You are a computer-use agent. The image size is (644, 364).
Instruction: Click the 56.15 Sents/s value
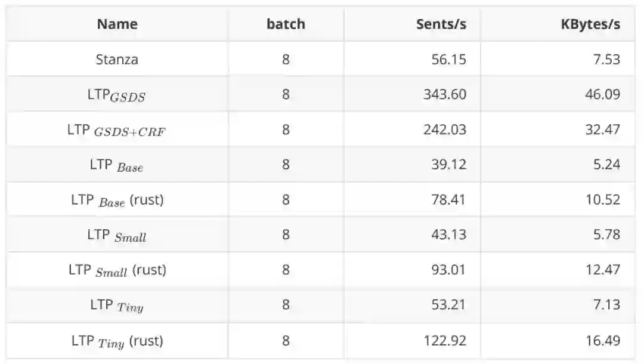448,59
